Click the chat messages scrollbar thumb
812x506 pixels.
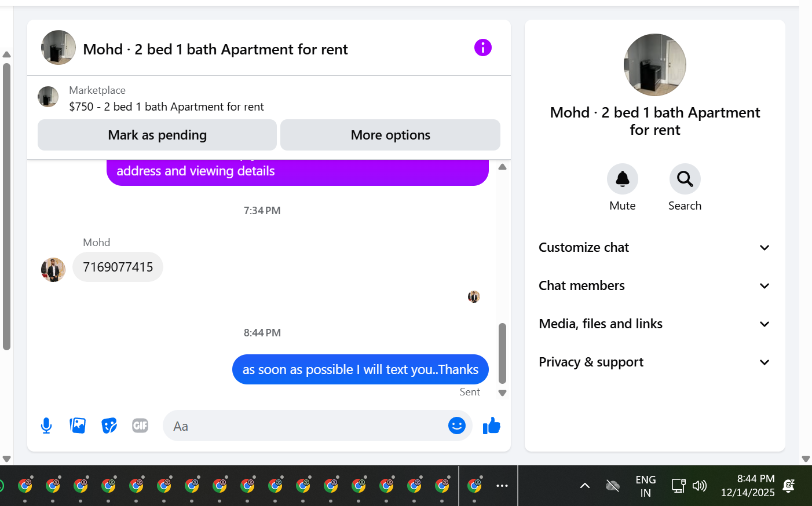(x=502, y=353)
